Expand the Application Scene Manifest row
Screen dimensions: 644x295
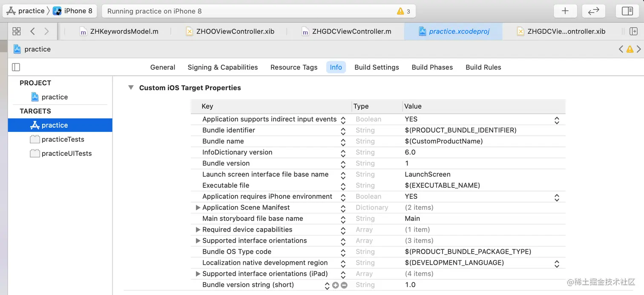click(198, 208)
